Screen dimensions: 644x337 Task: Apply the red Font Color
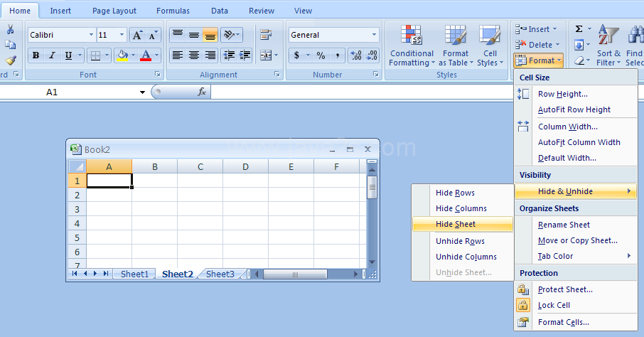click(x=146, y=55)
